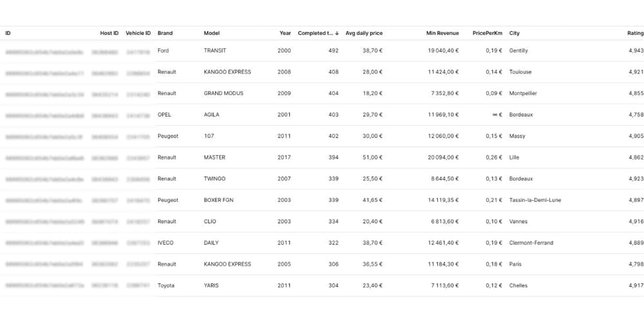Sort table by Brand column header
The height and width of the screenshot is (322, 644).
[x=165, y=33]
